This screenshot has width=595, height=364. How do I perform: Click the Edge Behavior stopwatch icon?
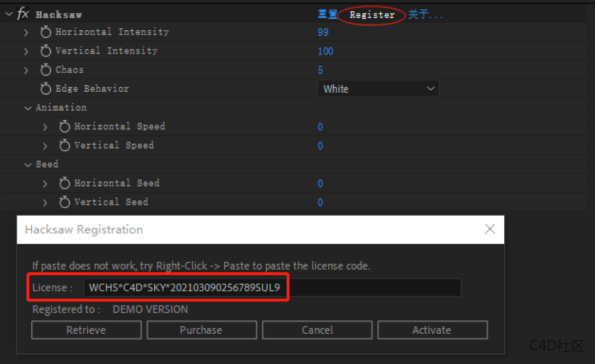coord(46,89)
